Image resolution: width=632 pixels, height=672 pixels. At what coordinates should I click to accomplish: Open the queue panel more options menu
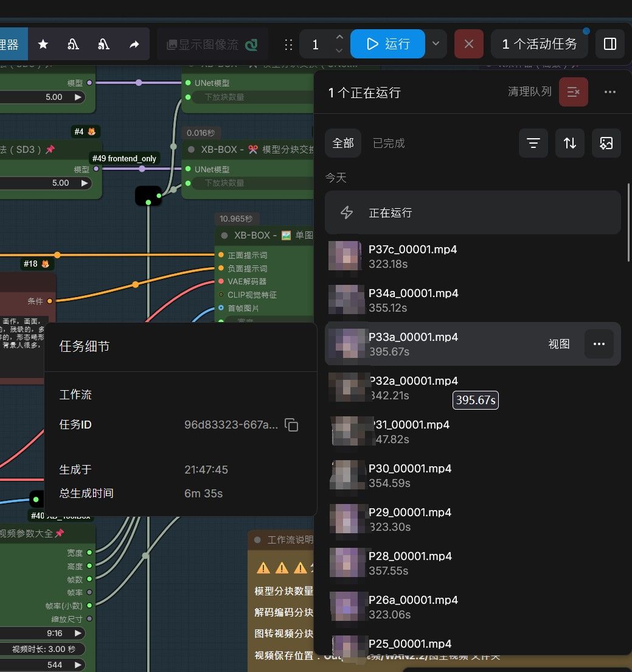tap(609, 92)
